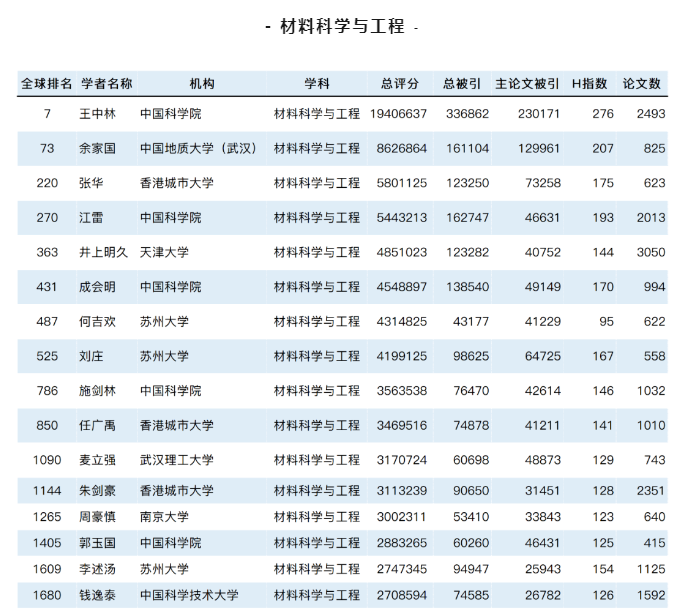
Task: Select scholar name 麦立强
Action: coord(97,460)
